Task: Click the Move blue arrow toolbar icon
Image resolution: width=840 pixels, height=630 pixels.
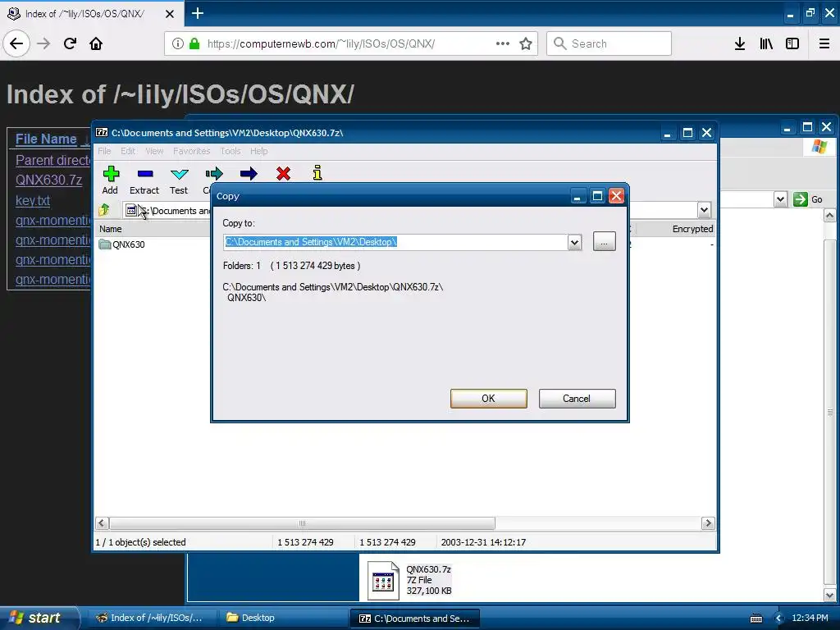Action: (x=249, y=174)
